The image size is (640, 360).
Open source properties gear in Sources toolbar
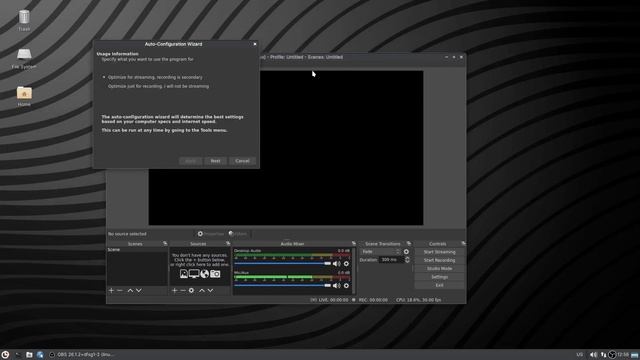191,290
